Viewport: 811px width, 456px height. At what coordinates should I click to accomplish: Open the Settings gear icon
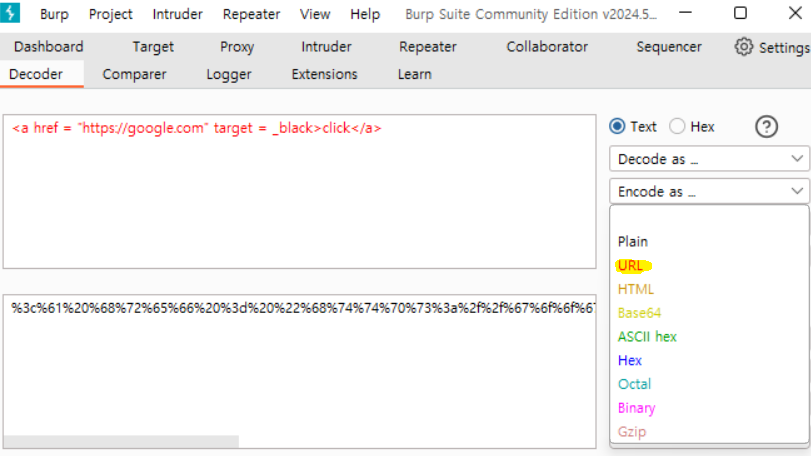click(x=744, y=47)
